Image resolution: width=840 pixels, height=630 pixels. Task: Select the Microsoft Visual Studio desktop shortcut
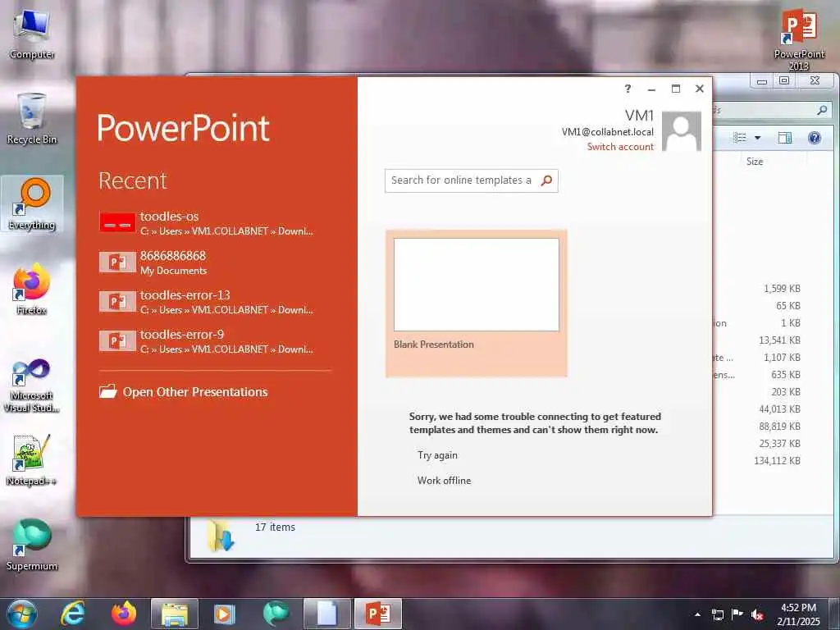click(x=32, y=386)
